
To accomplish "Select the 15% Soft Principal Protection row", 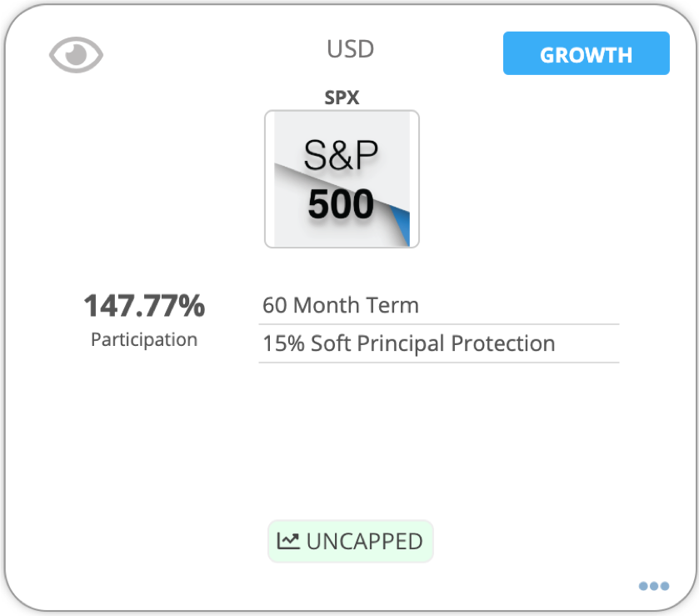I will click(x=439, y=344).
